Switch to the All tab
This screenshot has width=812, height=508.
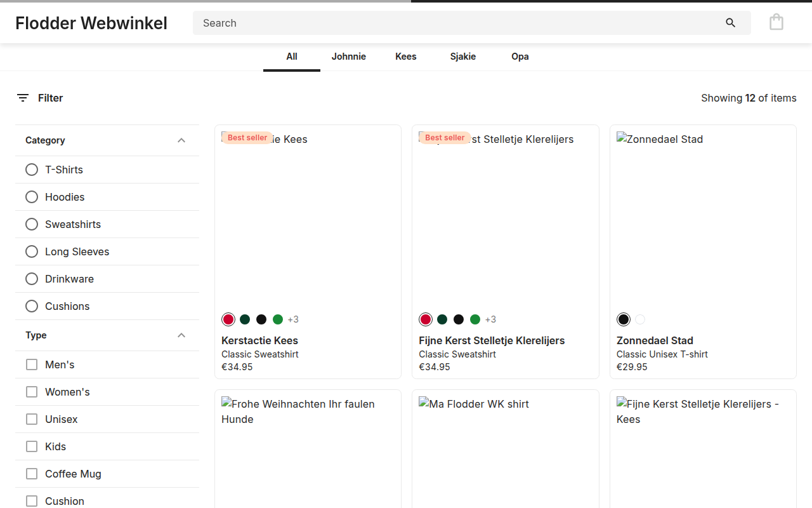pyautogui.click(x=292, y=57)
